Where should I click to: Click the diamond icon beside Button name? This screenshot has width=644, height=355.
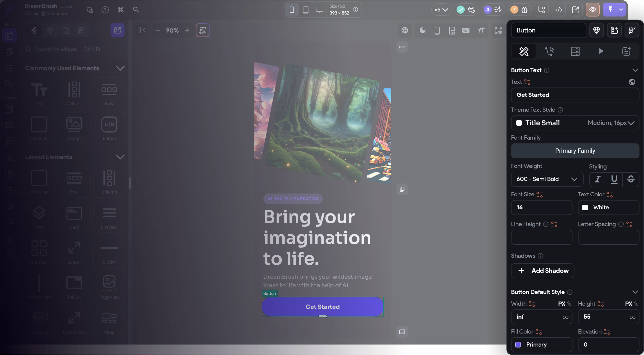pos(597,31)
